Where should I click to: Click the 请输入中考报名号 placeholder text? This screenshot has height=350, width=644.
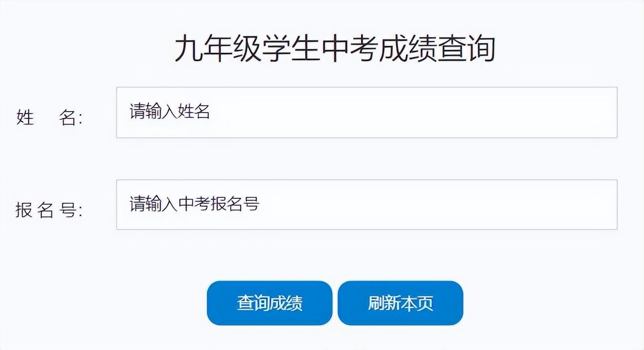tap(194, 204)
